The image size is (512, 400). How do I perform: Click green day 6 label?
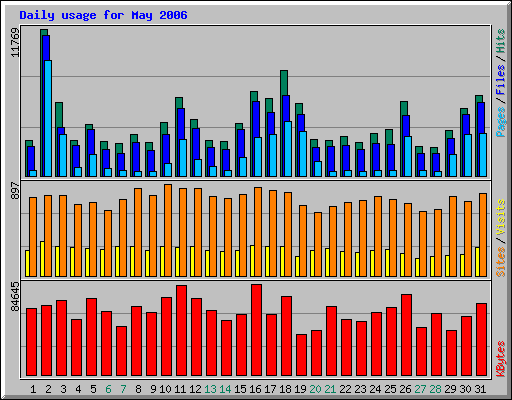108,389
